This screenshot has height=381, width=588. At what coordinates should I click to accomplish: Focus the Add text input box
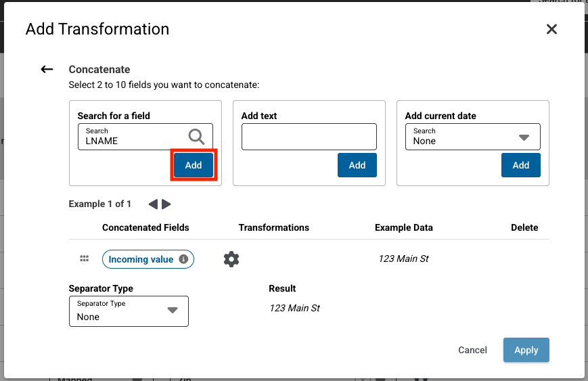click(309, 137)
